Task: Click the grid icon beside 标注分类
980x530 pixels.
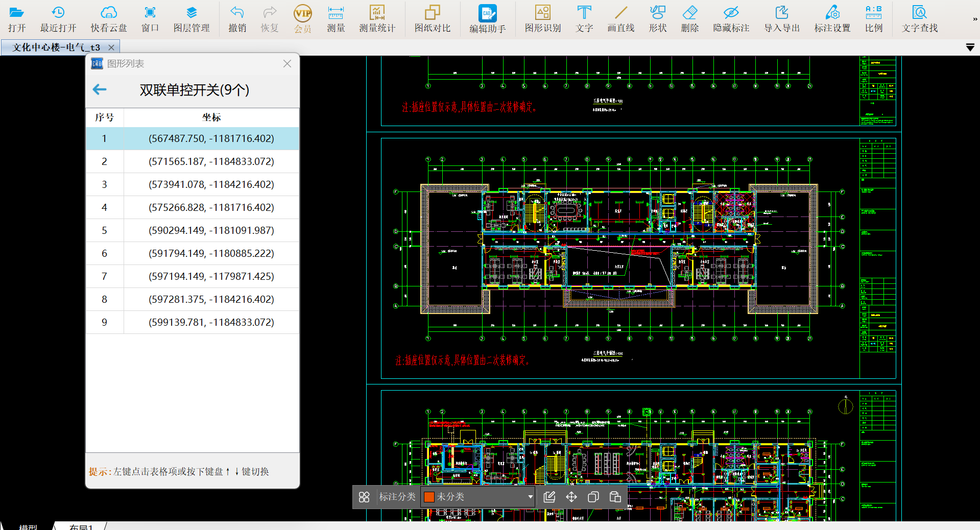Action: pos(364,497)
